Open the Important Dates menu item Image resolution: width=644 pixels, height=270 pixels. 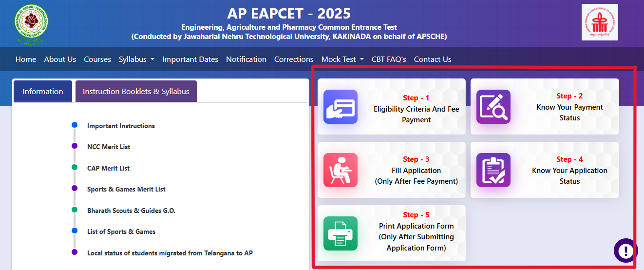pyautogui.click(x=190, y=59)
